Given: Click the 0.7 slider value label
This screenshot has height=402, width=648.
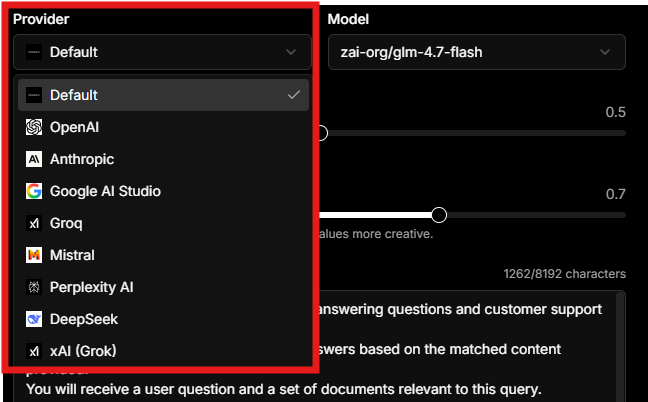Looking at the screenshot, I should 616,194.
